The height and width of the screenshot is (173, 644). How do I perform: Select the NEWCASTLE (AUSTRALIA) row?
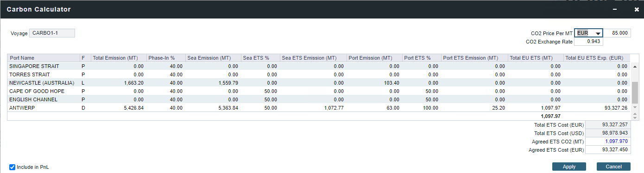pos(319,83)
